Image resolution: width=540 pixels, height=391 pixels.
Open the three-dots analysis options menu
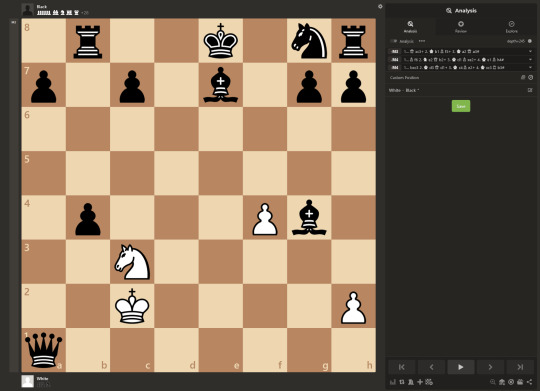(x=422, y=41)
